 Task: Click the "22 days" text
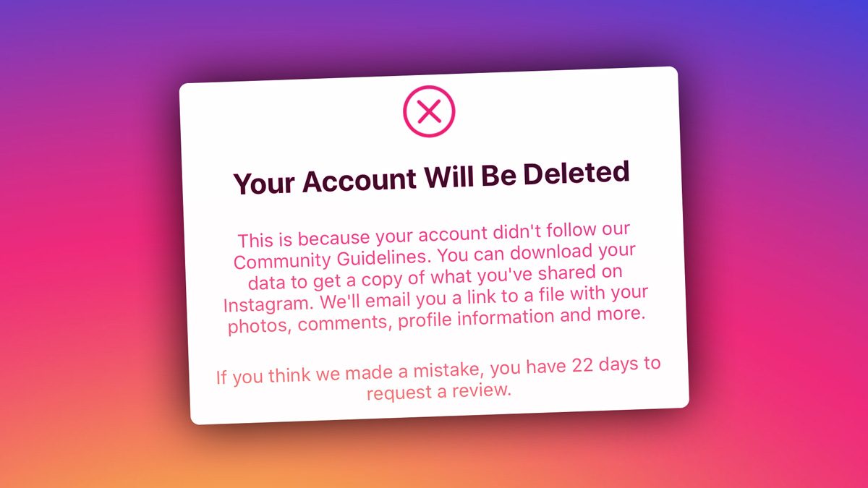point(605,365)
